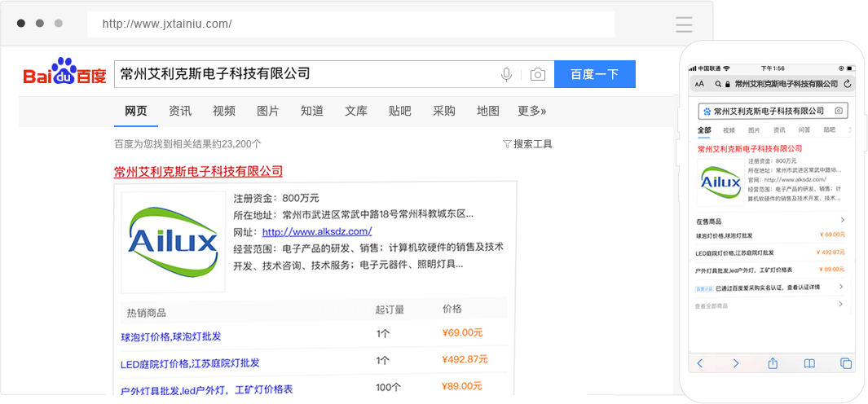Tap the mobile search camera icon
This screenshot has height=404, width=868.
click(839, 111)
